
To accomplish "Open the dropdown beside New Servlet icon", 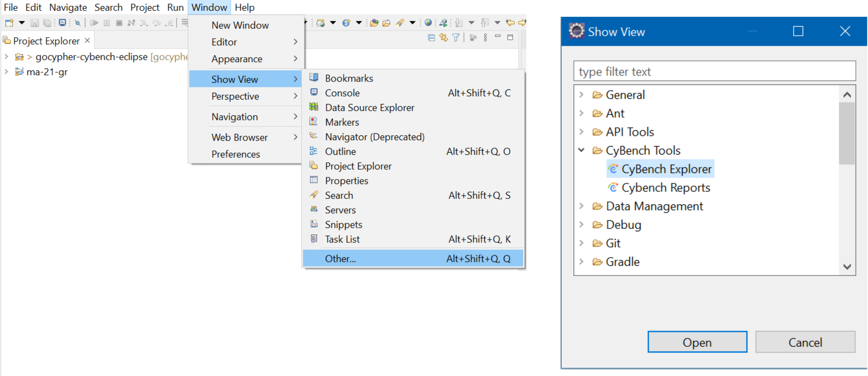I will tap(359, 23).
